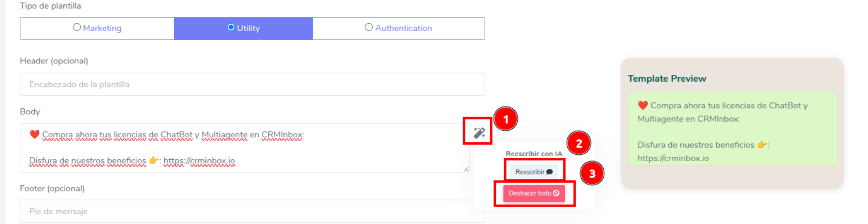Click the Template Preview heading

click(x=667, y=78)
